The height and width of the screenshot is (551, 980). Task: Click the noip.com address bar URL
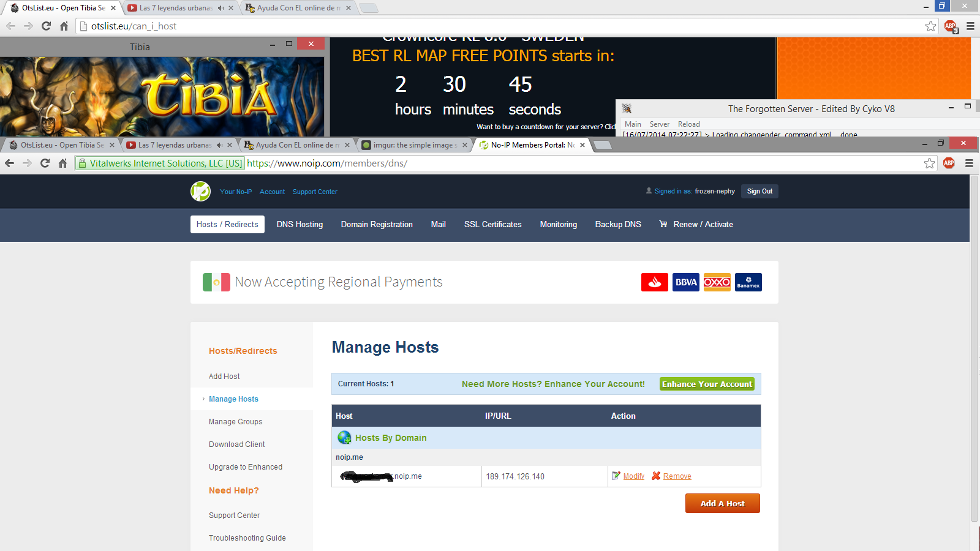point(327,163)
